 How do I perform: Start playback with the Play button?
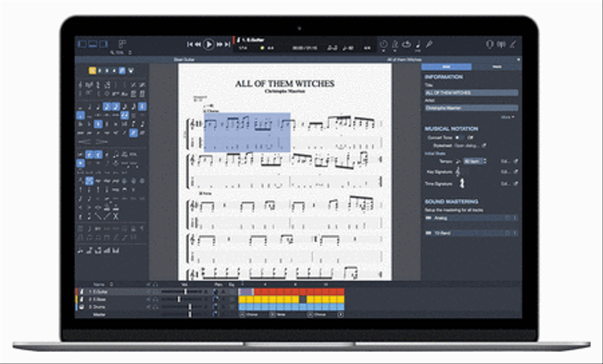(x=208, y=45)
